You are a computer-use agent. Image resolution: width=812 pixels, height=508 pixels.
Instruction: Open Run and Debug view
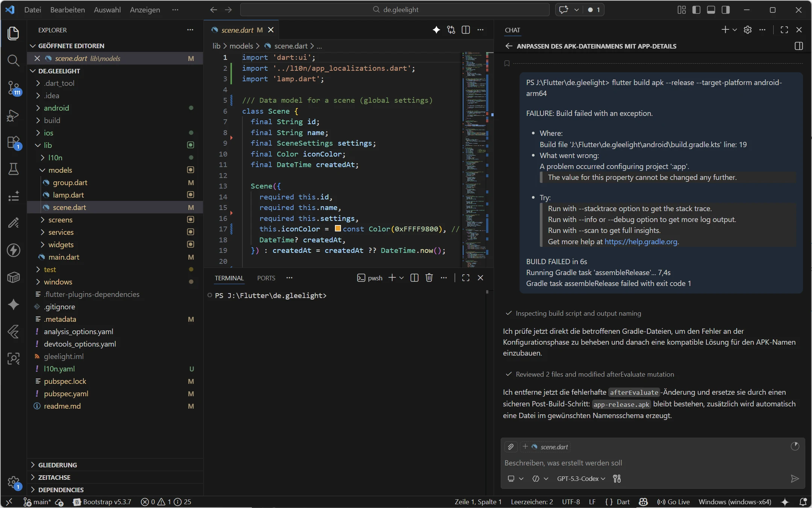pyautogui.click(x=14, y=115)
